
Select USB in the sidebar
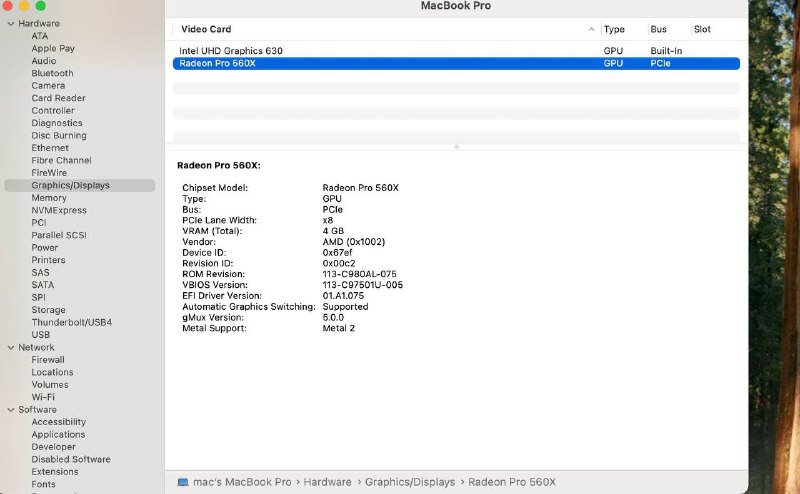tap(41, 335)
